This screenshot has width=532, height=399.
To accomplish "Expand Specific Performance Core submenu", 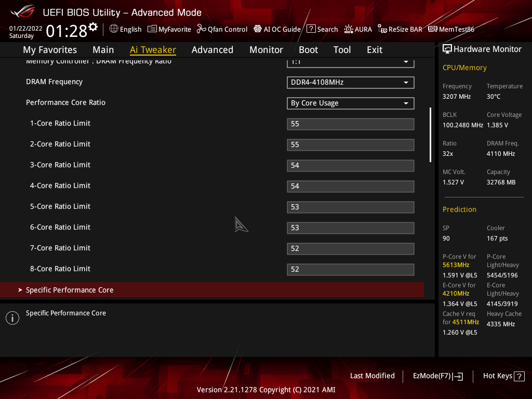I will pyautogui.click(x=212, y=290).
